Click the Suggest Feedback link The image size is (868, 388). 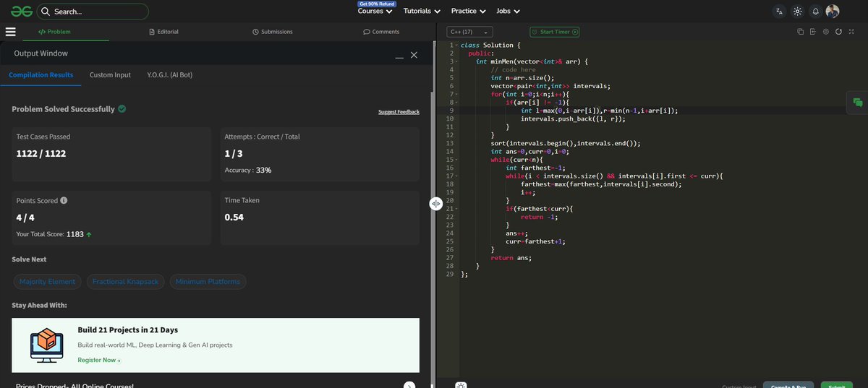pyautogui.click(x=399, y=112)
